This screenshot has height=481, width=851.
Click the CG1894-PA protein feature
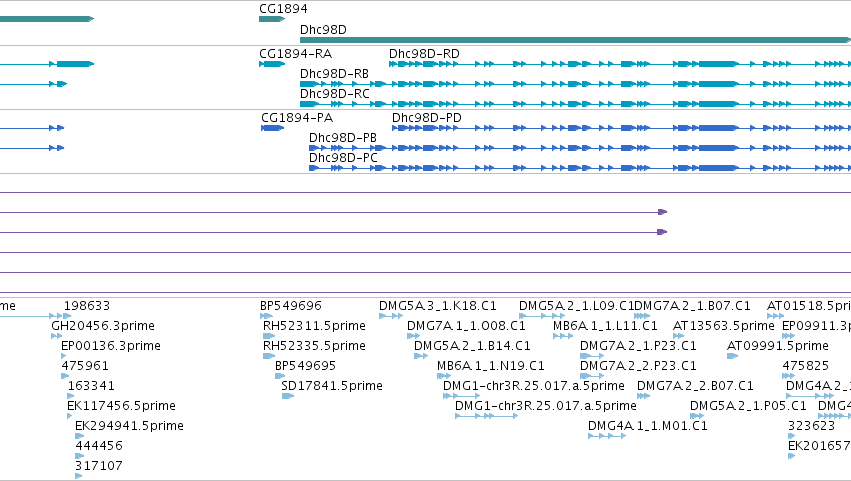click(x=272, y=128)
